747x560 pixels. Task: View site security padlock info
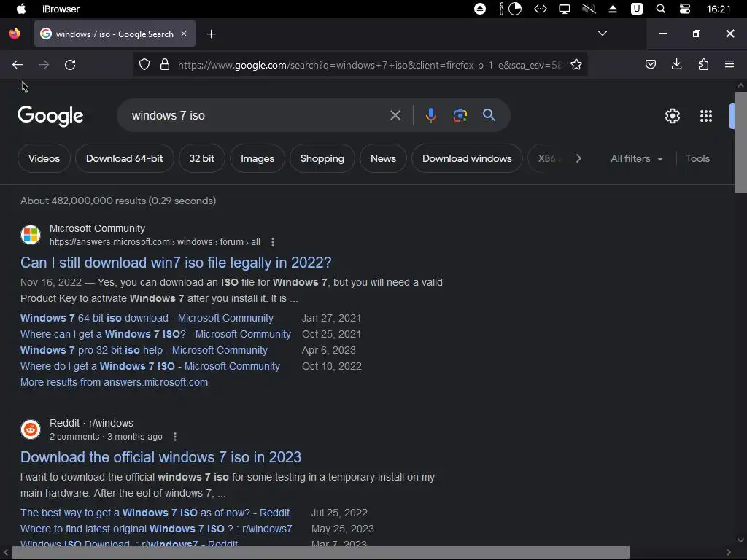pyautogui.click(x=165, y=65)
